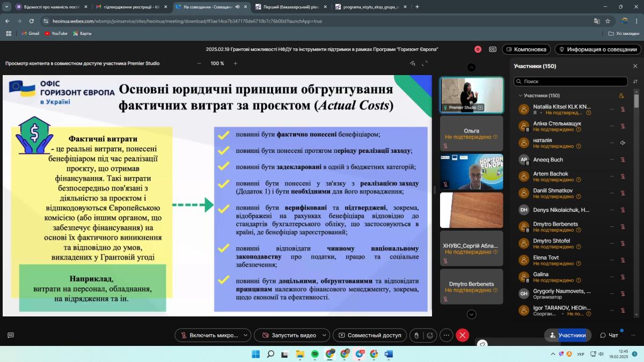Leave meeting with red X button

tap(462, 335)
